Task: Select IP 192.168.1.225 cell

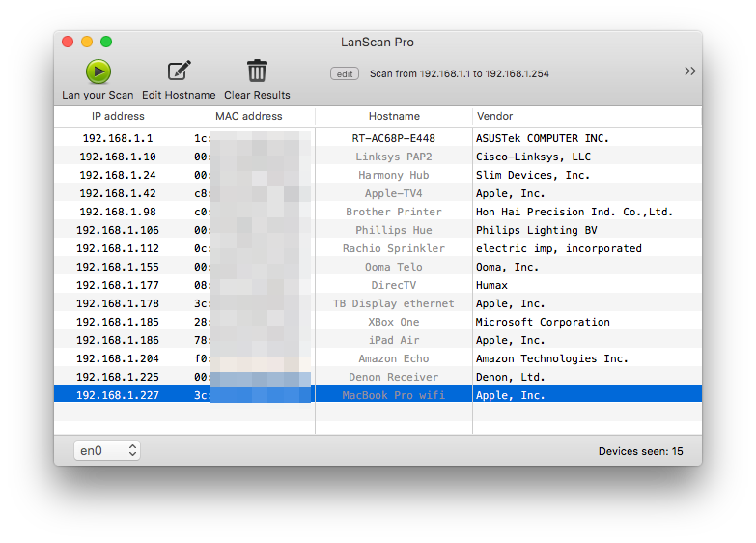Action: click(118, 377)
